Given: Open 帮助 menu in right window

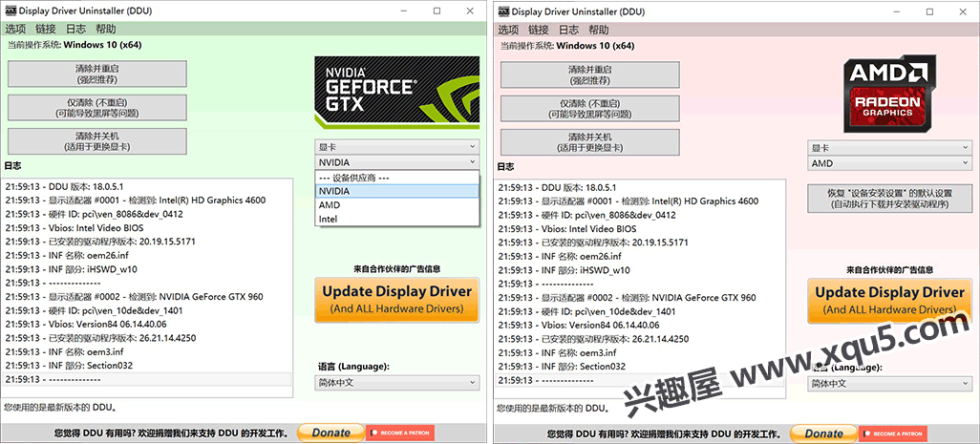Looking at the screenshot, I should pyautogui.click(x=598, y=30).
